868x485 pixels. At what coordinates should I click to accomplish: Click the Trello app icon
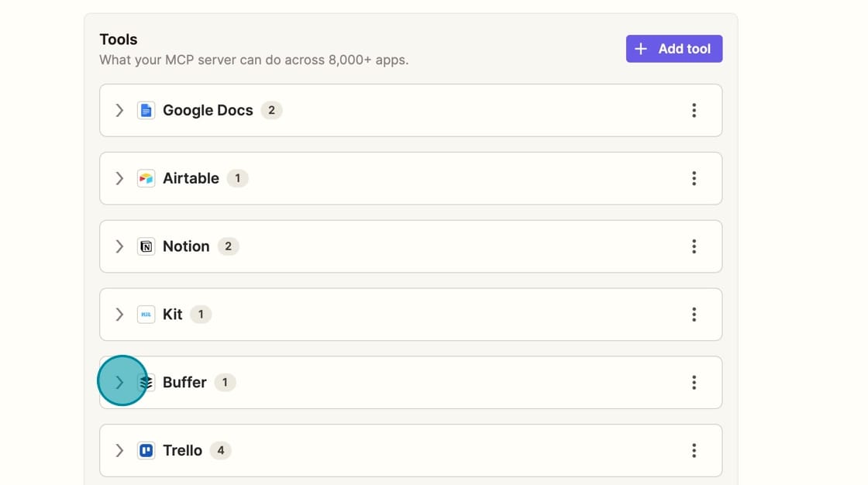pos(146,451)
